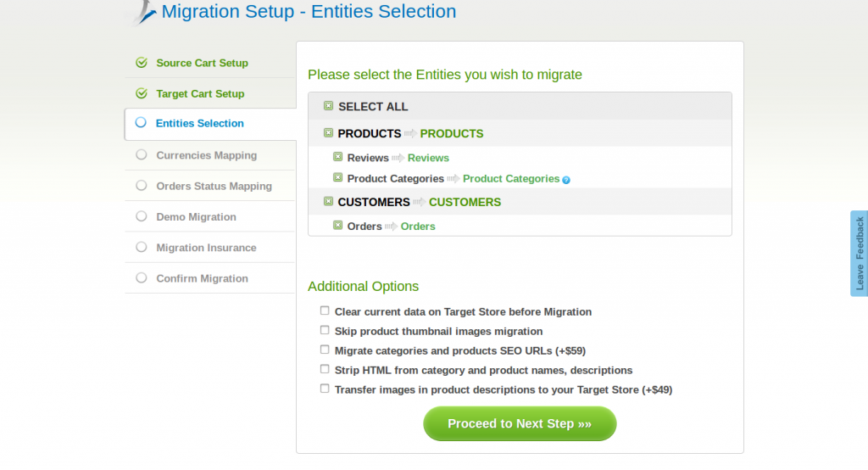Go to the Source Cart Setup step
The width and height of the screenshot is (868, 470).
click(x=202, y=63)
